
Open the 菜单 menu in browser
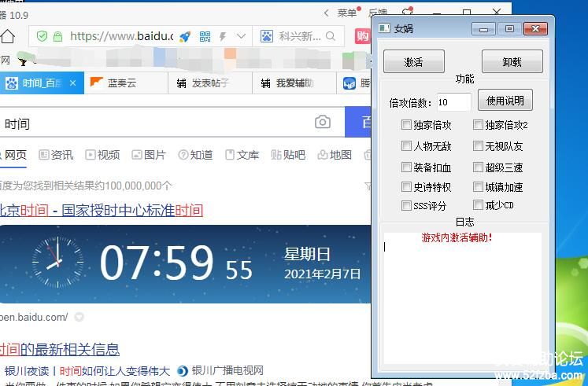pos(346,13)
